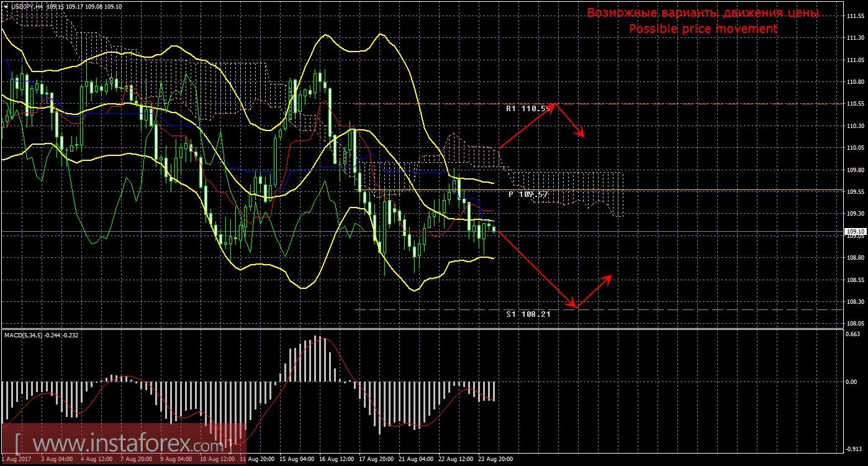
Task: Select the R1 110.5 resistance level label
Action: coord(528,108)
